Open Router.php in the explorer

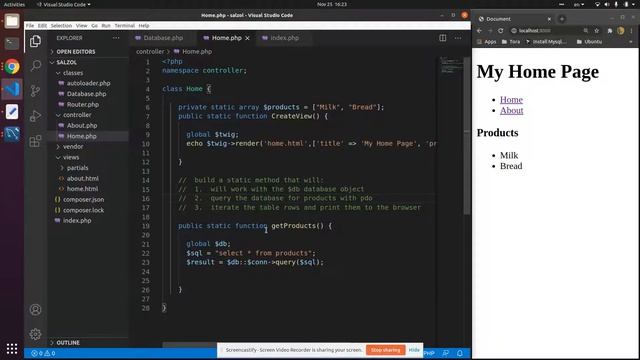tap(83, 104)
